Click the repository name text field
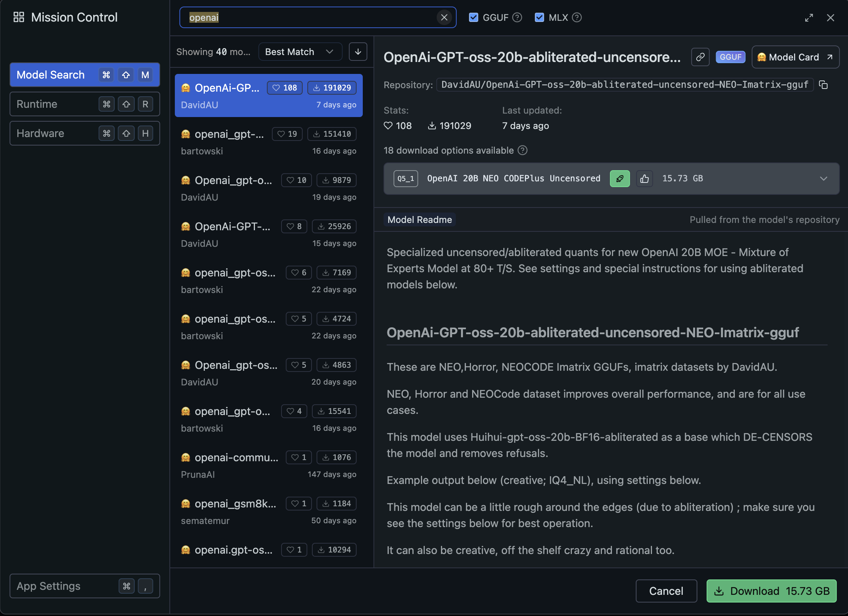848x616 pixels. [625, 85]
